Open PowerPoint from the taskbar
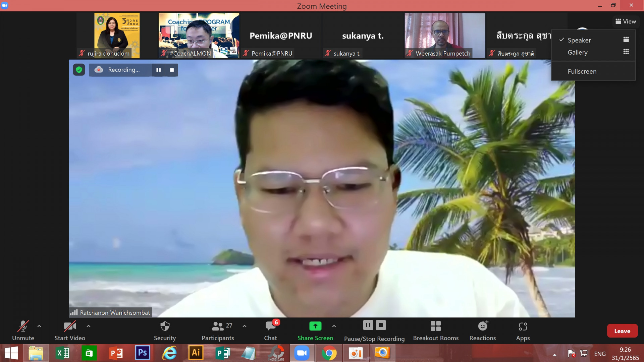This screenshot has width=644, height=362. 116,353
